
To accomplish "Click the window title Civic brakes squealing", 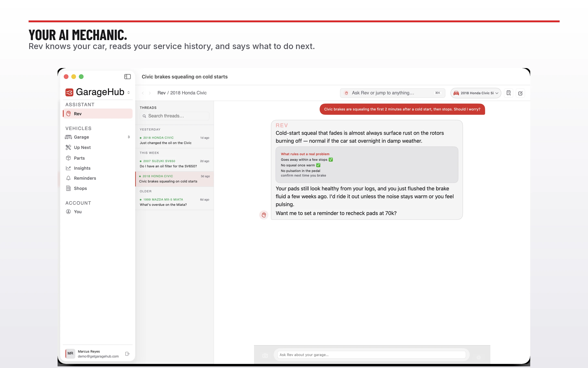I will pos(185,77).
